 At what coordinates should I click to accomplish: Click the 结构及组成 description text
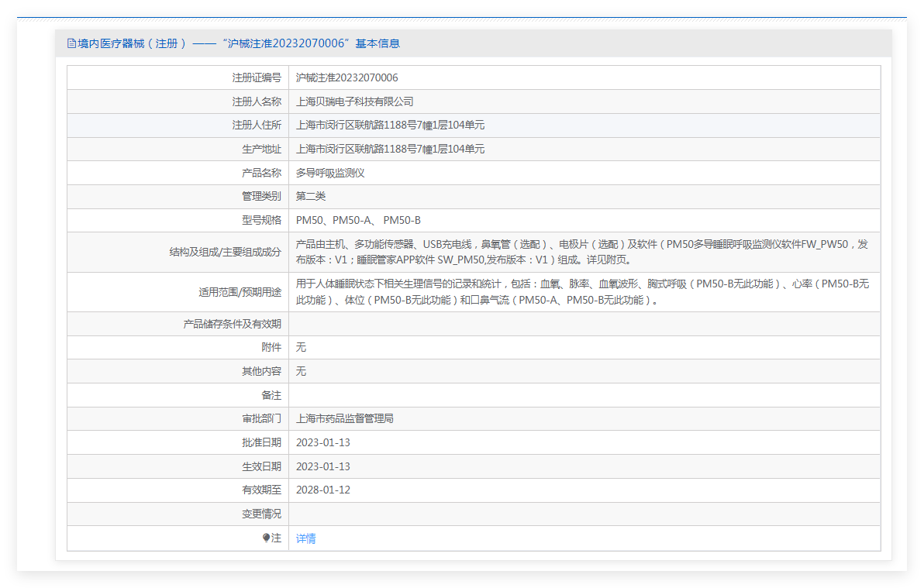581,252
